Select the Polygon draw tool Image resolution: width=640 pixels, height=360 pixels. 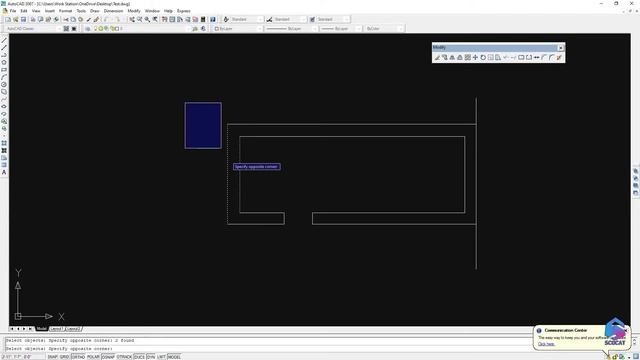tap(4, 62)
